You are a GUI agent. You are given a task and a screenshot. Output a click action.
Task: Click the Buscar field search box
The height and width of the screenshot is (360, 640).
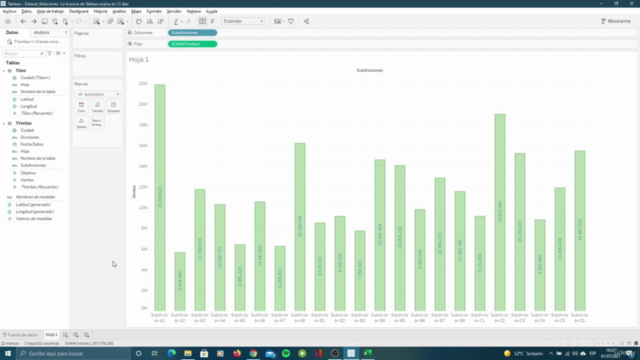[24, 53]
